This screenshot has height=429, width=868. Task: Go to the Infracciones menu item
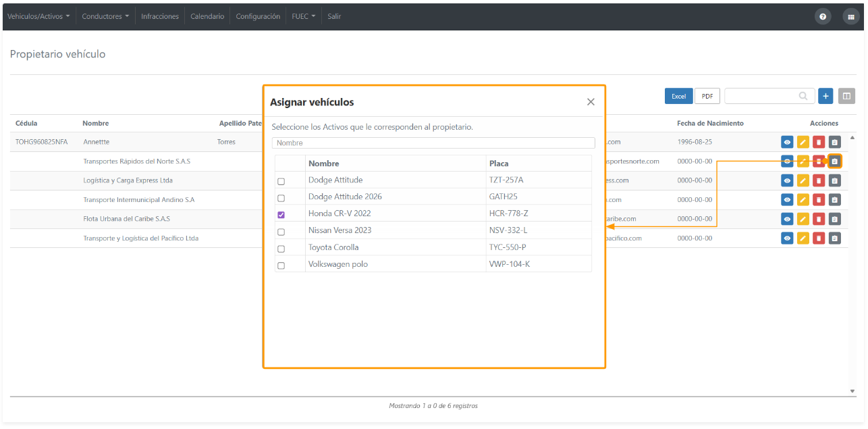(x=160, y=16)
